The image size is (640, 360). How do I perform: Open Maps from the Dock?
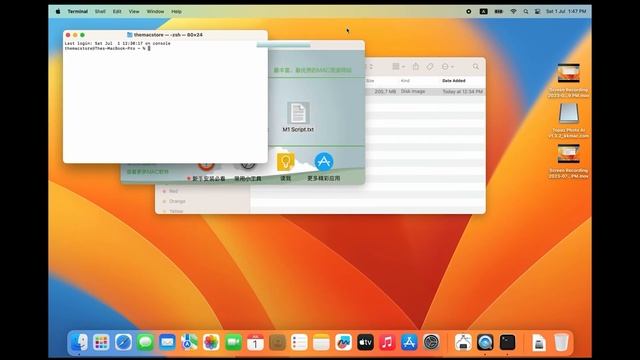(189, 342)
